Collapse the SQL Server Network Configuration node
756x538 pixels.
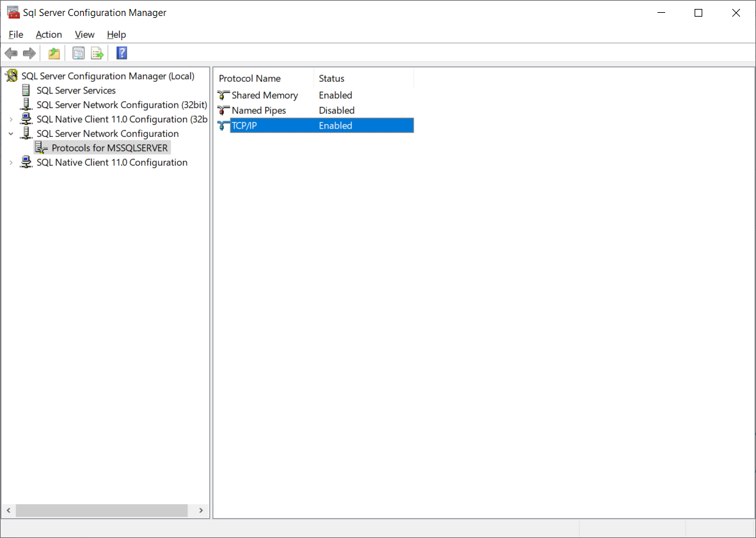(11, 134)
